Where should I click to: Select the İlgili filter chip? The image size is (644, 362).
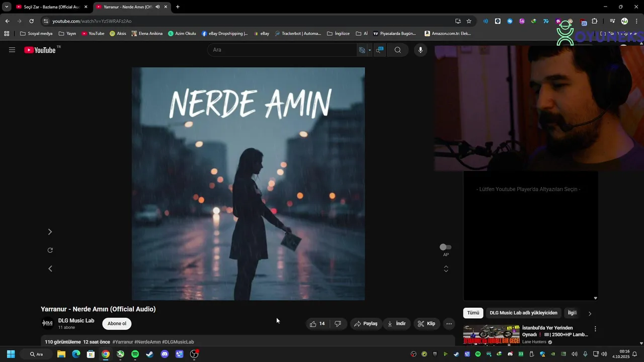(x=572, y=313)
